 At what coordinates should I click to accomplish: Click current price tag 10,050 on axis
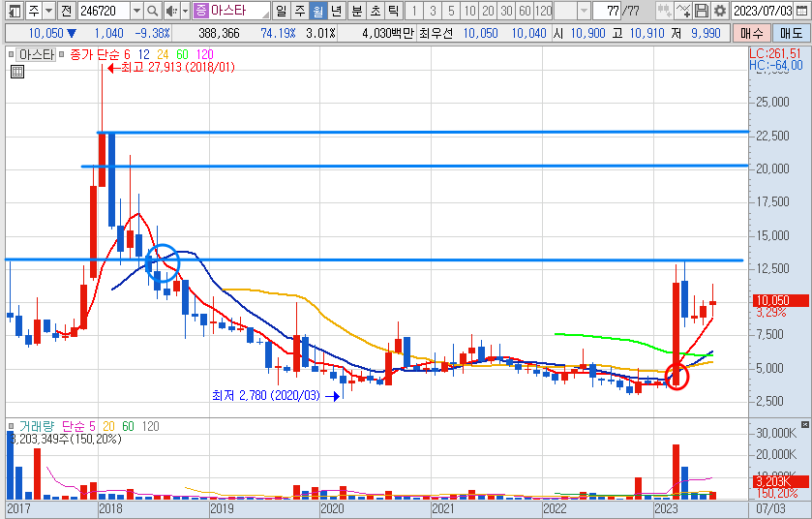tap(779, 300)
